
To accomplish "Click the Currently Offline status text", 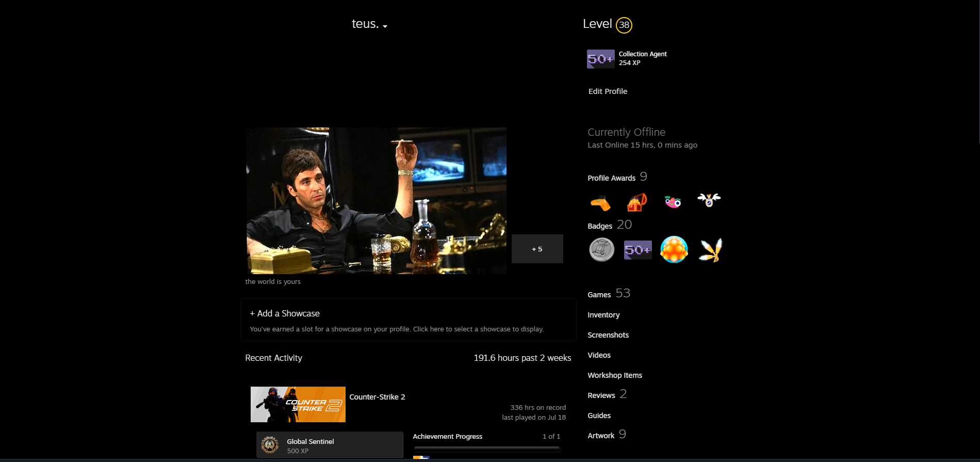I will 626,132.
